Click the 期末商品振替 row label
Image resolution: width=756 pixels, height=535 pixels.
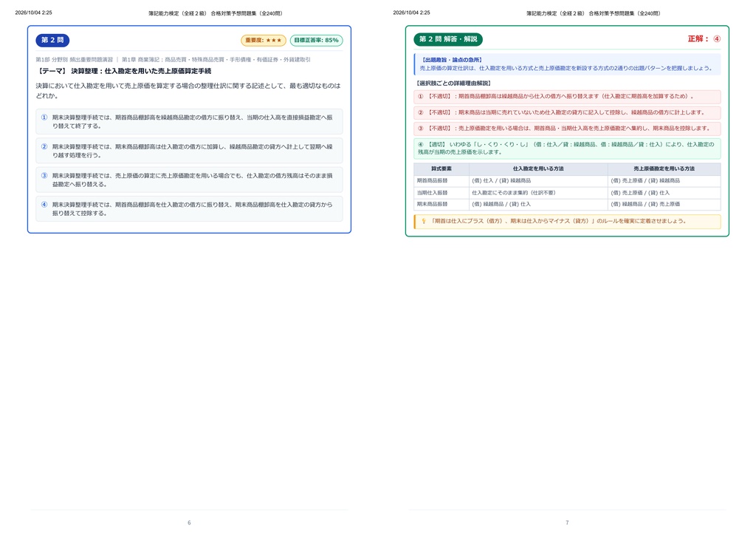[432, 204]
